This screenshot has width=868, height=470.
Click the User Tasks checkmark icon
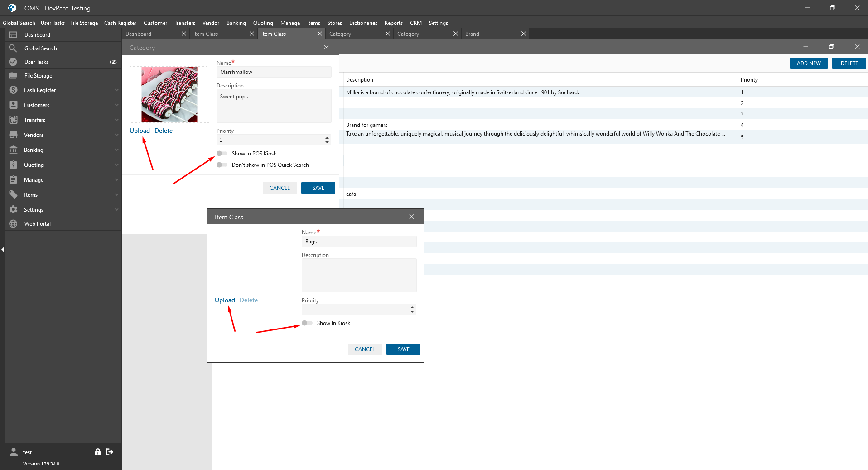point(13,62)
